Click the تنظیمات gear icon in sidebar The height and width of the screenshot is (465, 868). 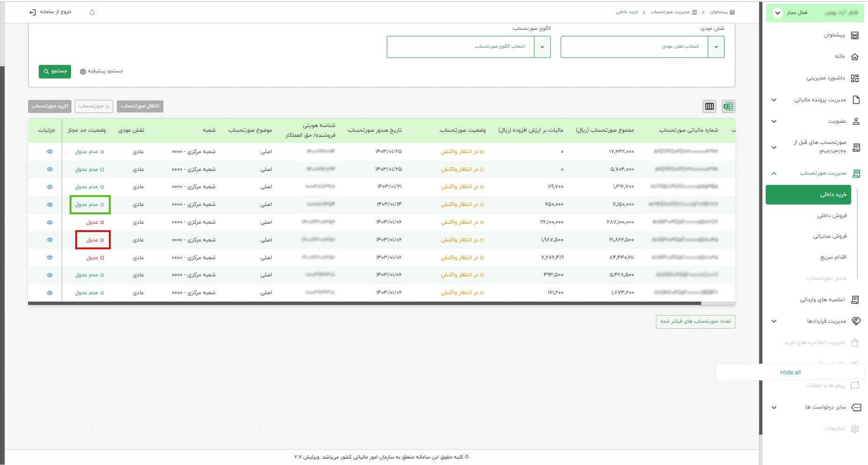855,429
